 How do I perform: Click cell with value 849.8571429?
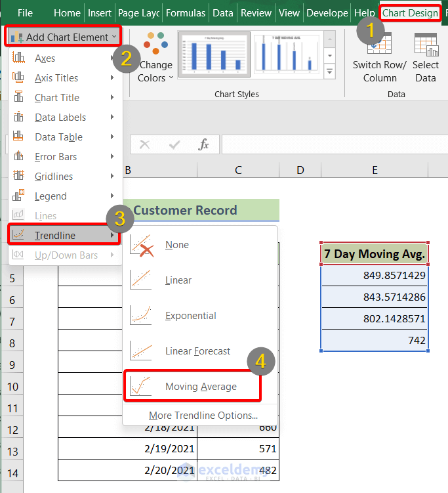point(375,276)
